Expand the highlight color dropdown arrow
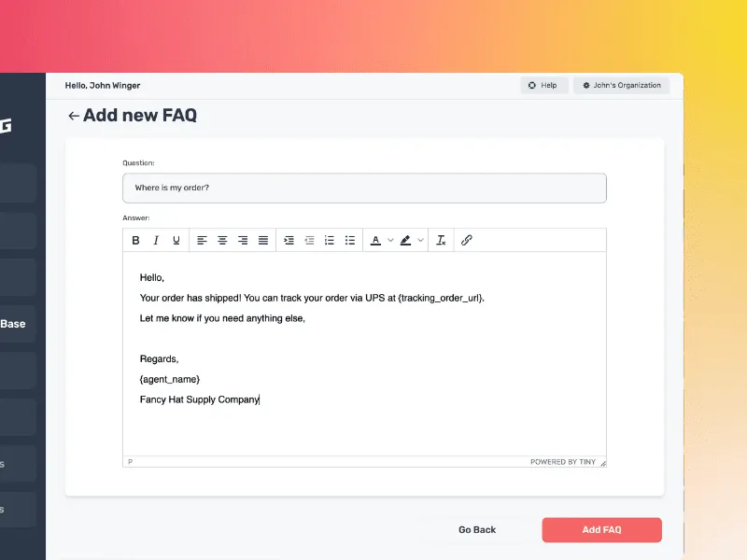 pos(420,241)
